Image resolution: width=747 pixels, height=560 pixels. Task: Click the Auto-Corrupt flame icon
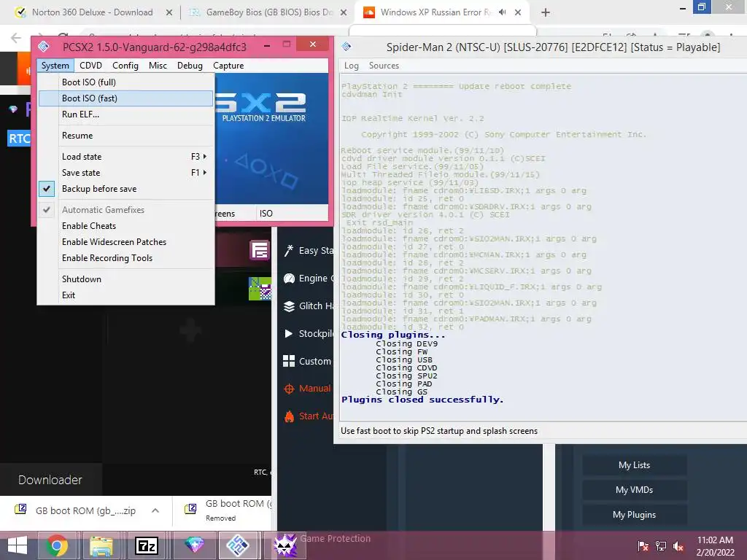coord(289,416)
